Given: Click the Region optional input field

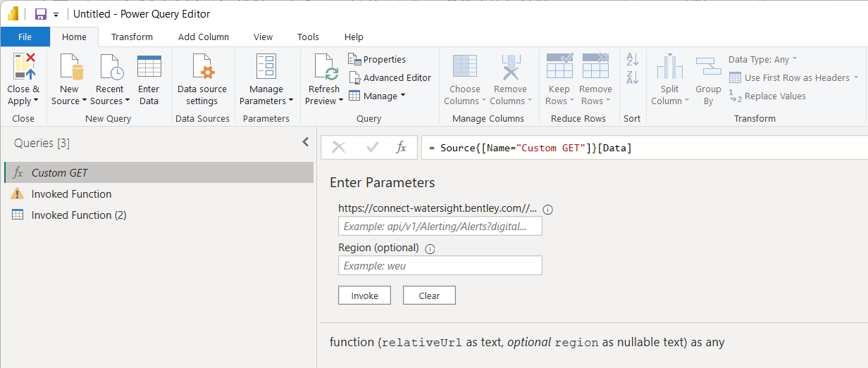Looking at the screenshot, I should [x=440, y=265].
